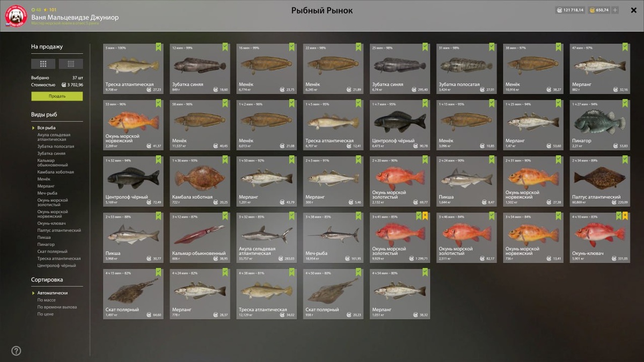
Task: Click the plus icon to add gold
Action: [x=615, y=10]
